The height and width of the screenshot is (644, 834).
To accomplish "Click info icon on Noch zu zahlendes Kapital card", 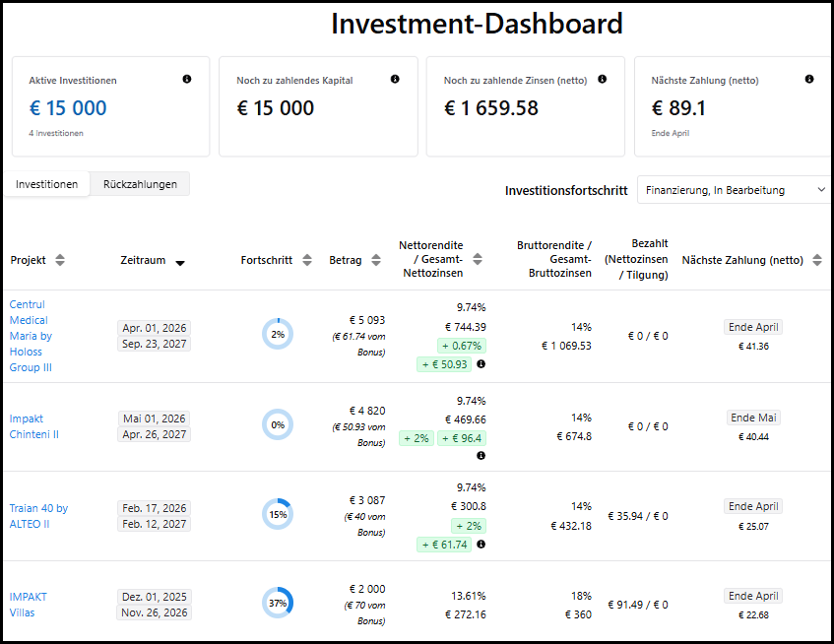I will [395, 80].
